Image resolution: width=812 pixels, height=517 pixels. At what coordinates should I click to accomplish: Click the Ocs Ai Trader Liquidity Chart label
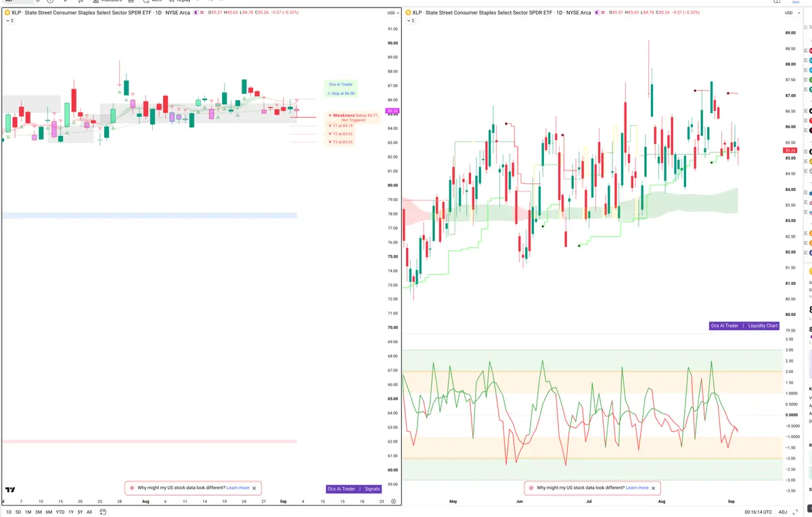point(744,325)
